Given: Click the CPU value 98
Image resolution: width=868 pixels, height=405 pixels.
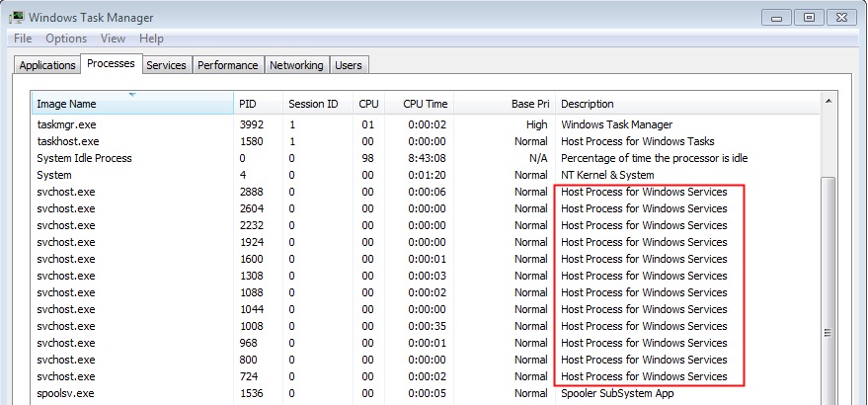Looking at the screenshot, I should 368,158.
